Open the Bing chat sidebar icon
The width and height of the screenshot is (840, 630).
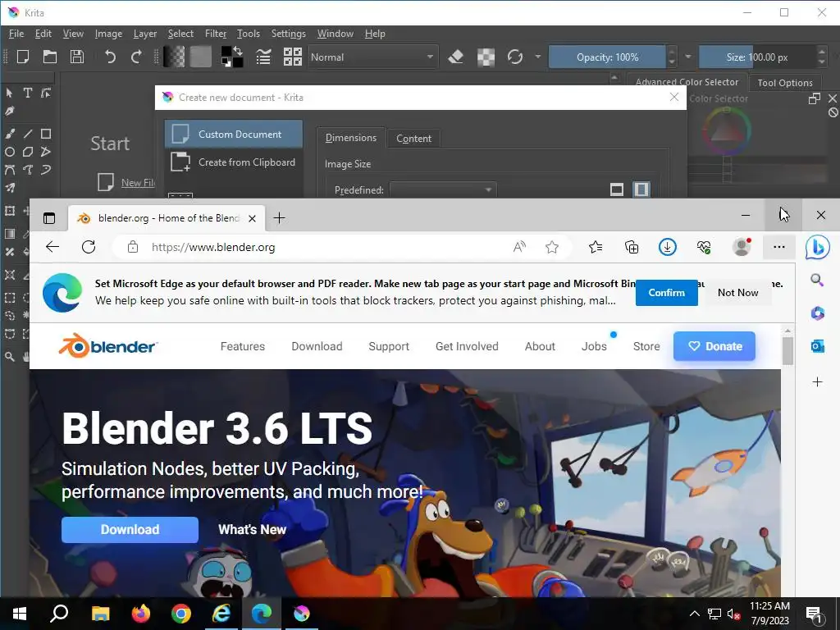pyautogui.click(x=817, y=247)
